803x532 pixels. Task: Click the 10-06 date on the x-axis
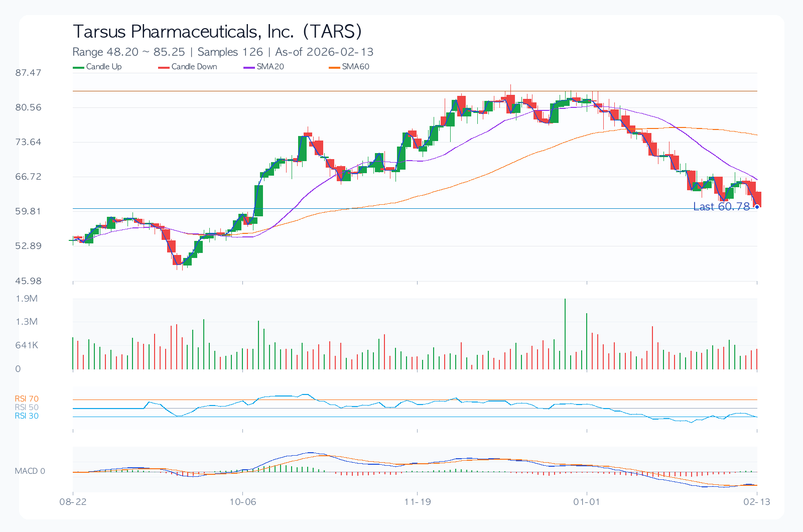pyautogui.click(x=242, y=502)
